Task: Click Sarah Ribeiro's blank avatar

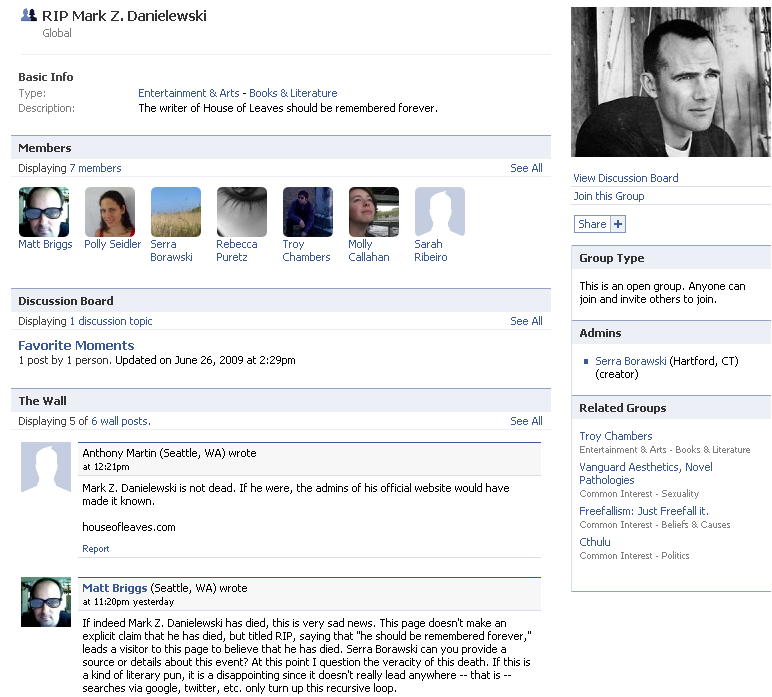Action: tap(440, 212)
